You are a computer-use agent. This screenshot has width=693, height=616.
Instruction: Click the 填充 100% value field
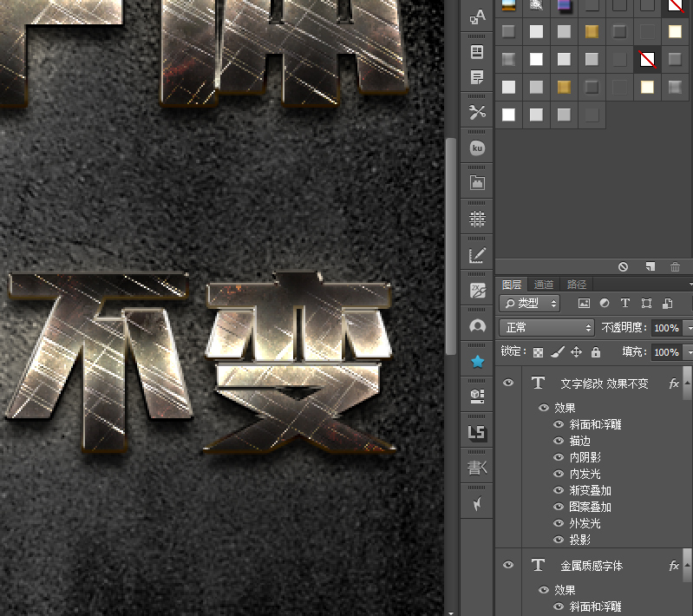666,352
